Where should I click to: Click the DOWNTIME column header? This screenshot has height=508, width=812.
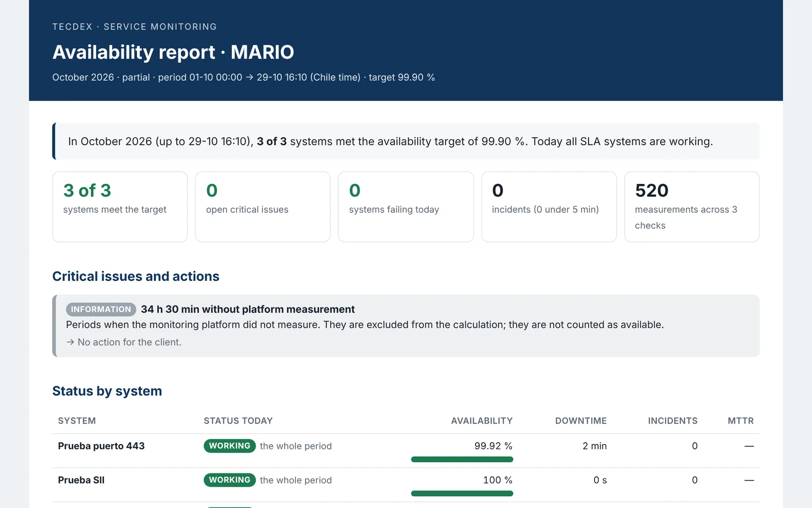(x=581, y=421)
